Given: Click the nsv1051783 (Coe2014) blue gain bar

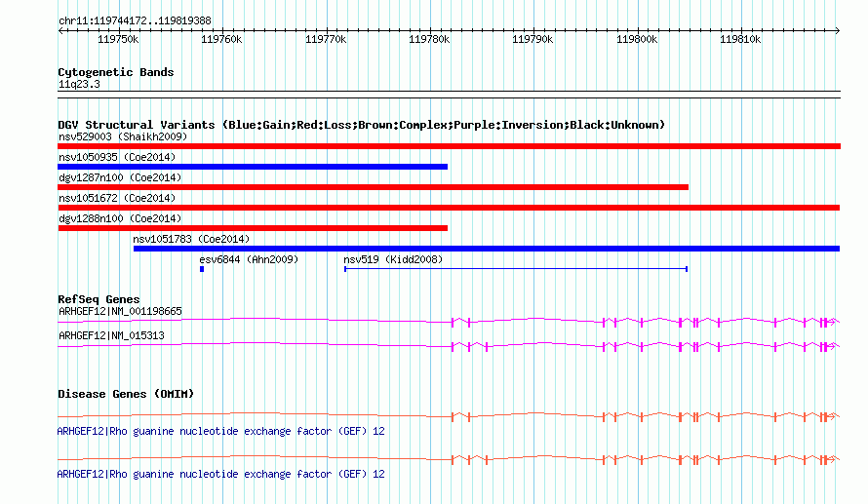Looking at the screenshot, I should [487, 249].
